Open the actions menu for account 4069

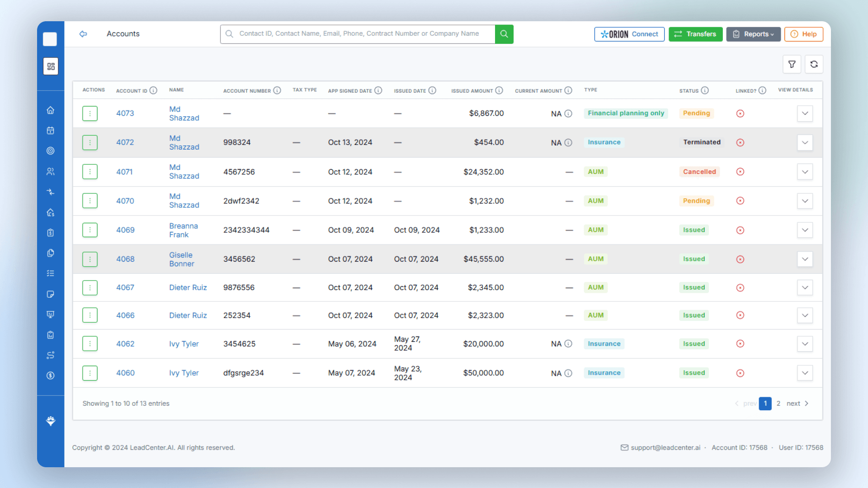[90, 230]
